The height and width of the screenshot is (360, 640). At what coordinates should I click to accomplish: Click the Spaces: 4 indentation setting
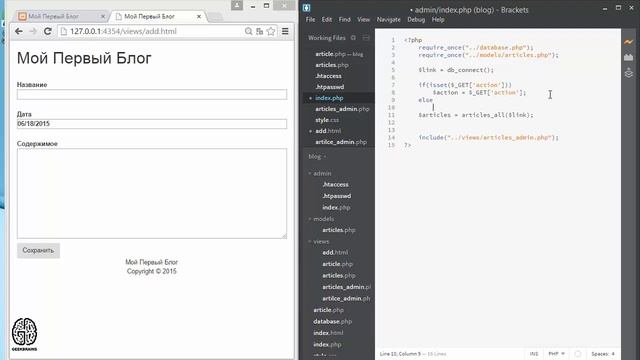tap(603, 353)
